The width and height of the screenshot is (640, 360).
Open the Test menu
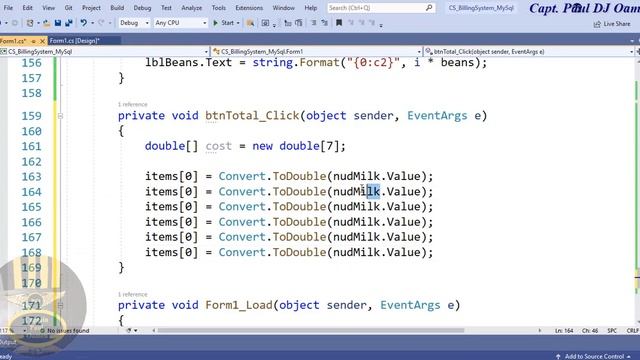pos(166,8)
